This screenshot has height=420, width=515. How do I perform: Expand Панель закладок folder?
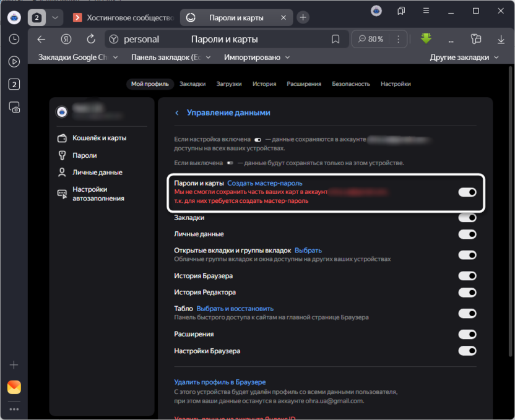171,58
